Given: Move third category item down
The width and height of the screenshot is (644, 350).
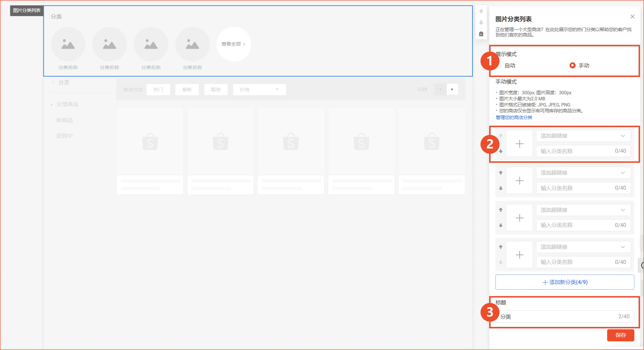Looking at the screenshot, I should (x=501, y=225).
